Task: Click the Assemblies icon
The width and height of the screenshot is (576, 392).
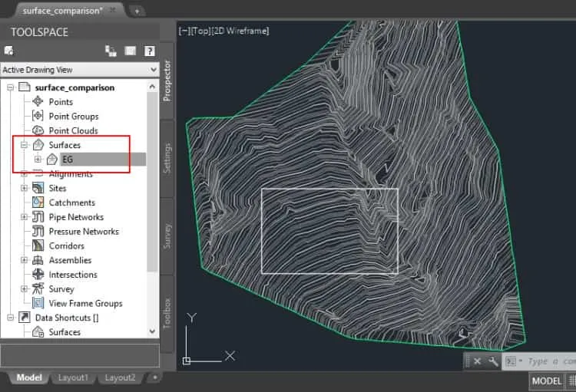Action: pyautogui.click(x=38, y=260)
